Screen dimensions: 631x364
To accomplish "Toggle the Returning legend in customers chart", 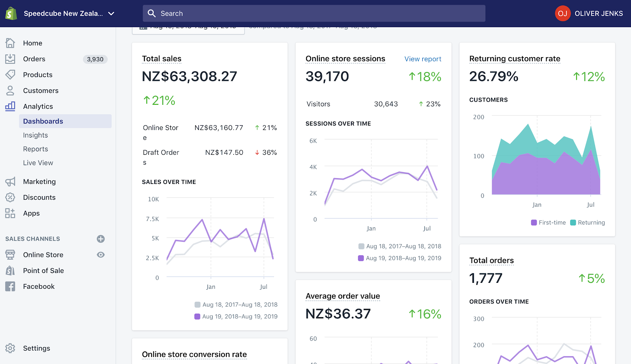I will pos(587,223).
